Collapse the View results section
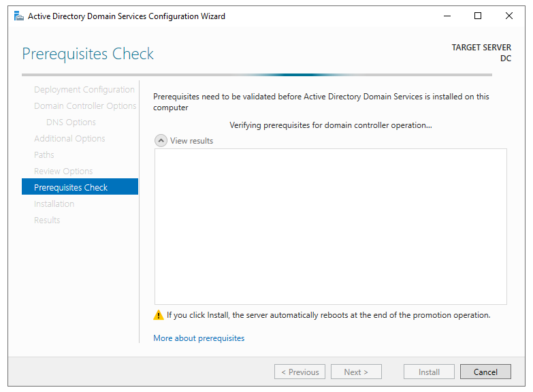Viewport: 533px width, 392px height. pyautogui.click(x=161, y=141)
